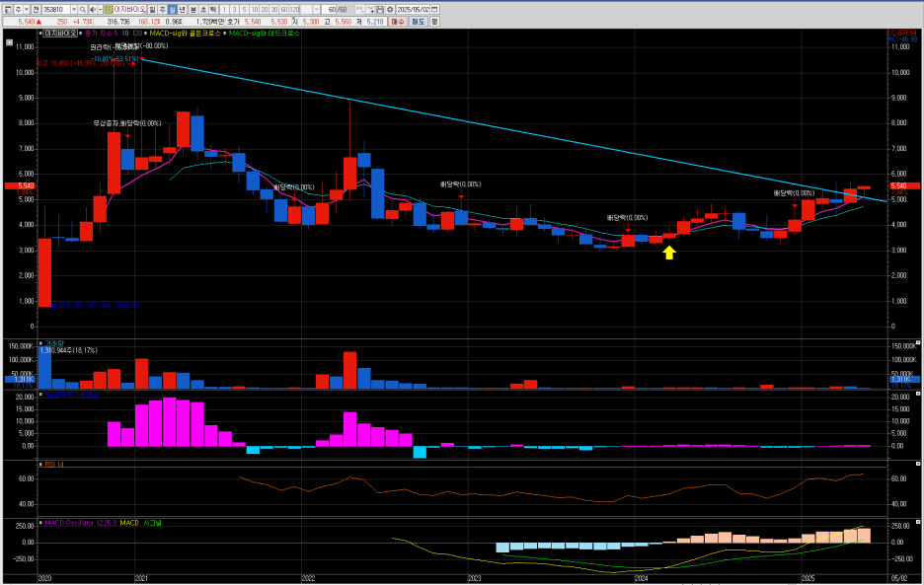
Task: Click the trailing button after 매도
Action: (434, 21)
